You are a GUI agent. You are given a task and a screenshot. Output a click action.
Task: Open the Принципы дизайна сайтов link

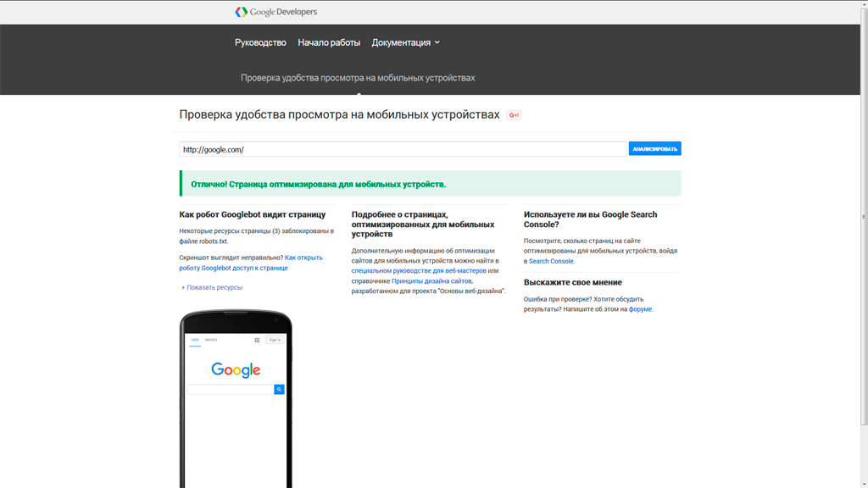click(431, 281)
